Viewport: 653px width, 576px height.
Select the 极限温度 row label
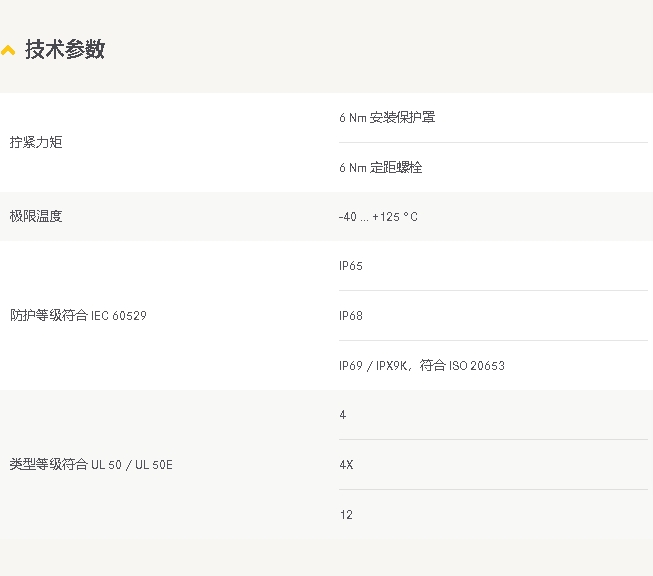[x=36, y=216]
